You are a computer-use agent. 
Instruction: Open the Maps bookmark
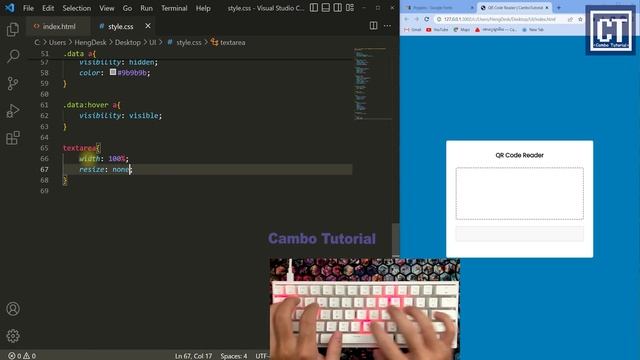pyautogui.click(x=462, y=30)
